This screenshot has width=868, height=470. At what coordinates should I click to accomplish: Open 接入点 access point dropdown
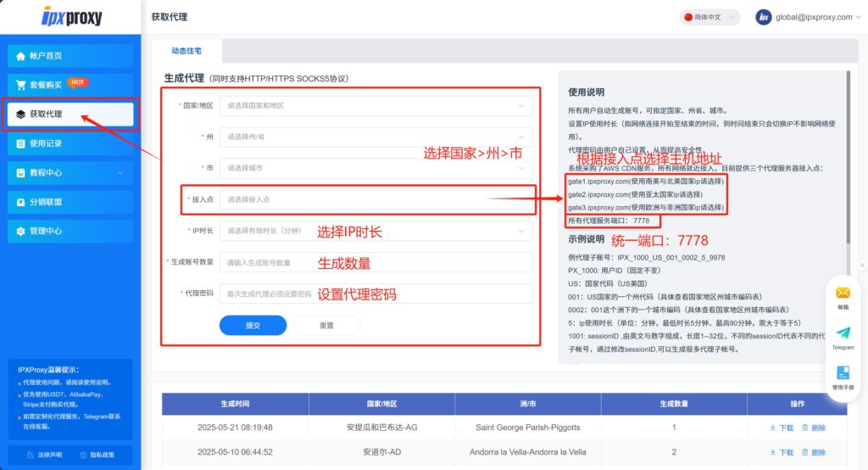(376, 199)
